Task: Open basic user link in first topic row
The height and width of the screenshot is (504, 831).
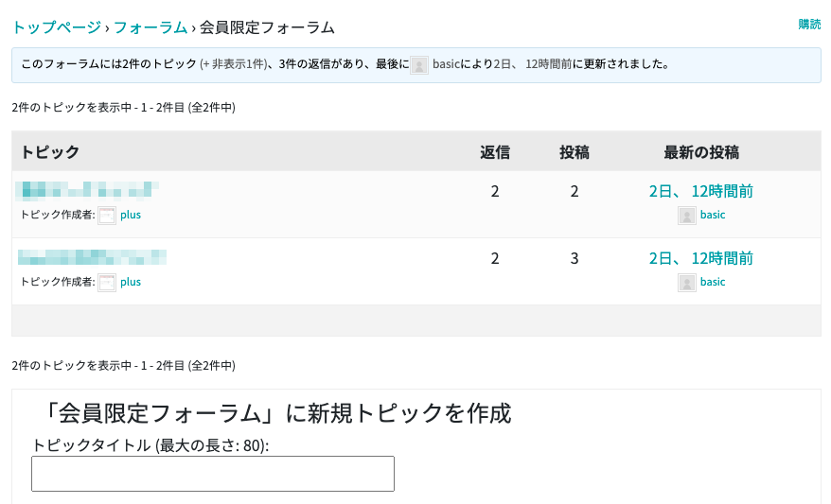Action: click(713, 215)
